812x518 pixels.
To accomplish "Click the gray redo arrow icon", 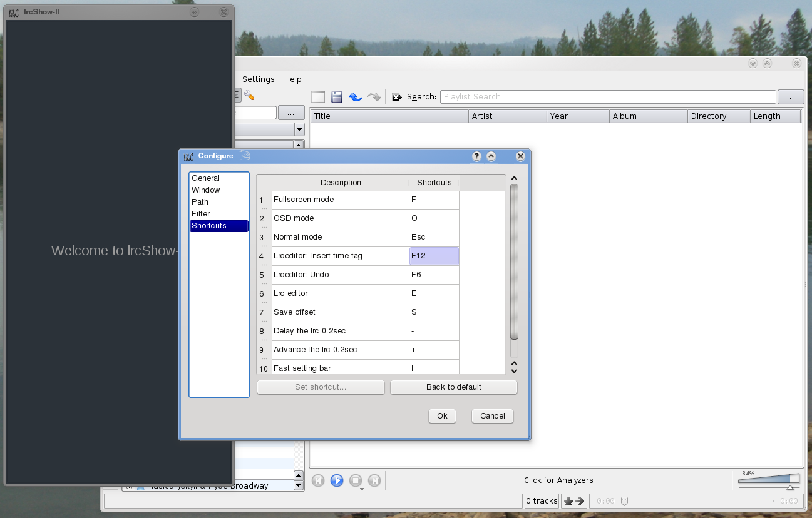I will coord(374,97).
